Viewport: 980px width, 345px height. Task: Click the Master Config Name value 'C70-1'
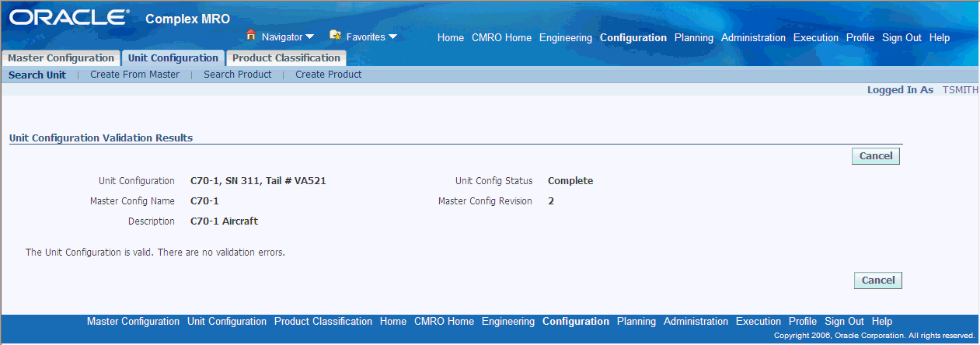pos(205,201)
